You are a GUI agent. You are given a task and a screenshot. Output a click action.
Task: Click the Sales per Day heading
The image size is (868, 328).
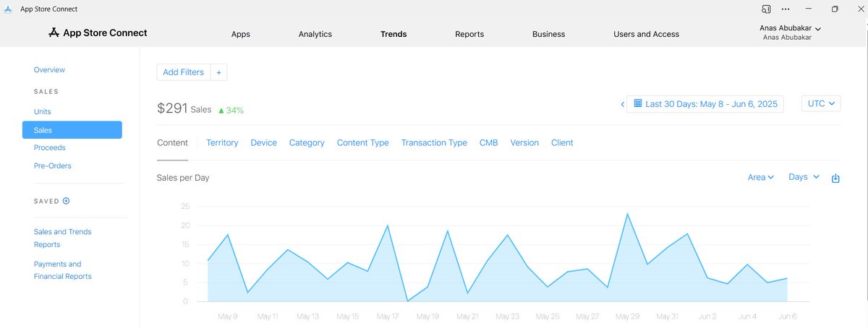183,178
